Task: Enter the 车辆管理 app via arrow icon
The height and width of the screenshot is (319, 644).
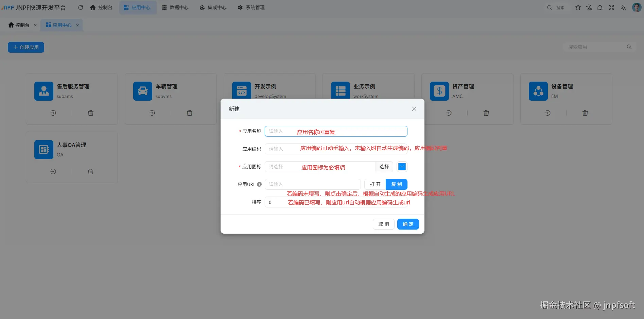Action: coord(152,113)
